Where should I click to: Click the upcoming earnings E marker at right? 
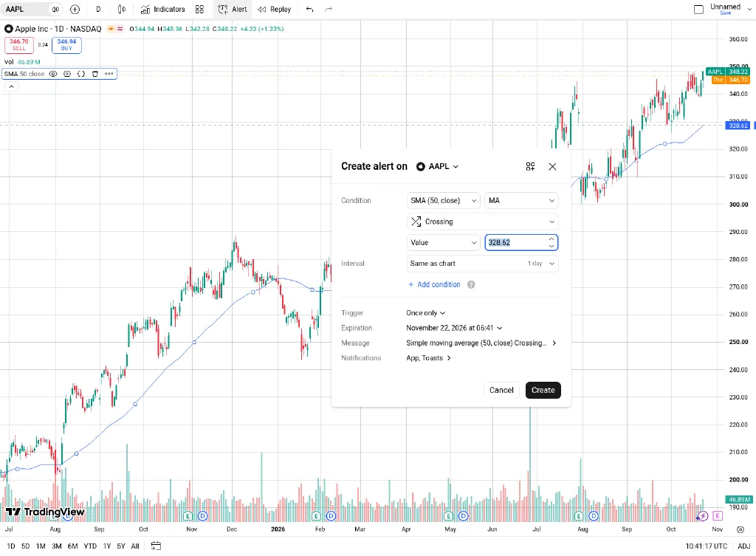(x=718, y=516)
